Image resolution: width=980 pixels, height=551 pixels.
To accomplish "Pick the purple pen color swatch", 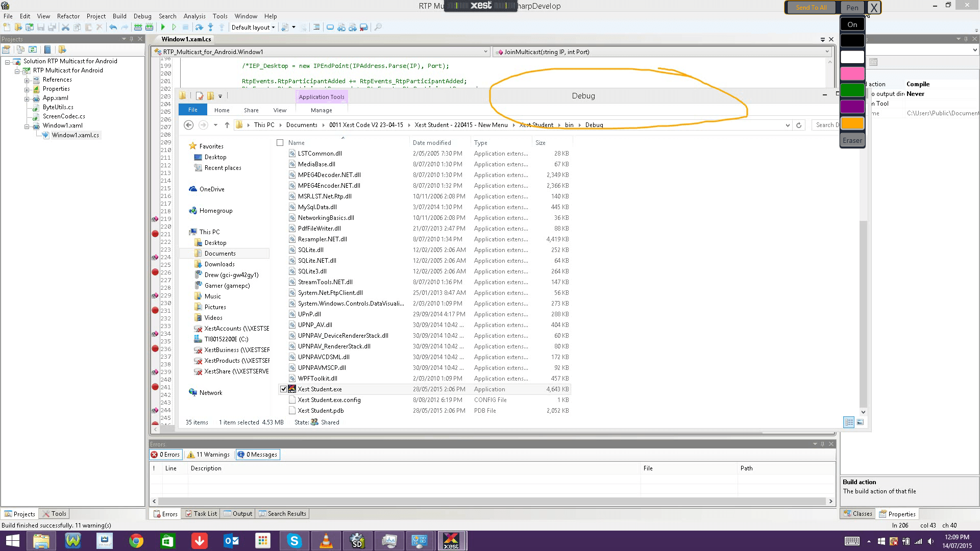I will click(852, 107).
